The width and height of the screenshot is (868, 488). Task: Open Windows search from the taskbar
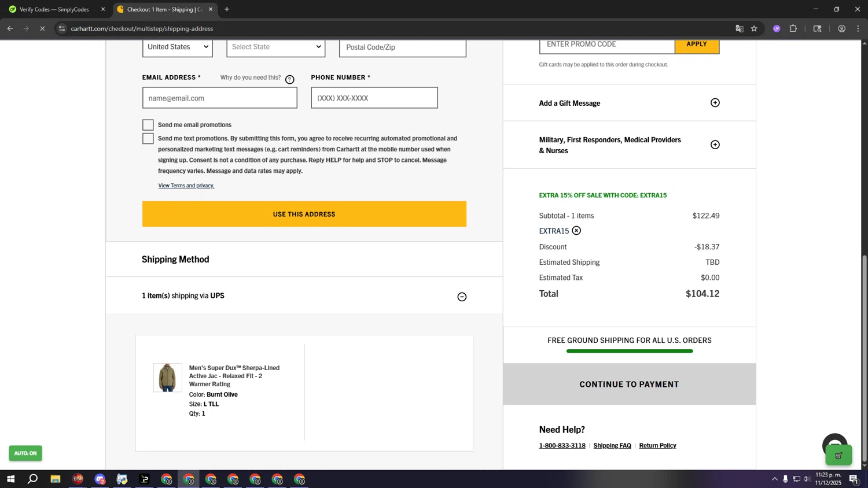pos(33,479)
